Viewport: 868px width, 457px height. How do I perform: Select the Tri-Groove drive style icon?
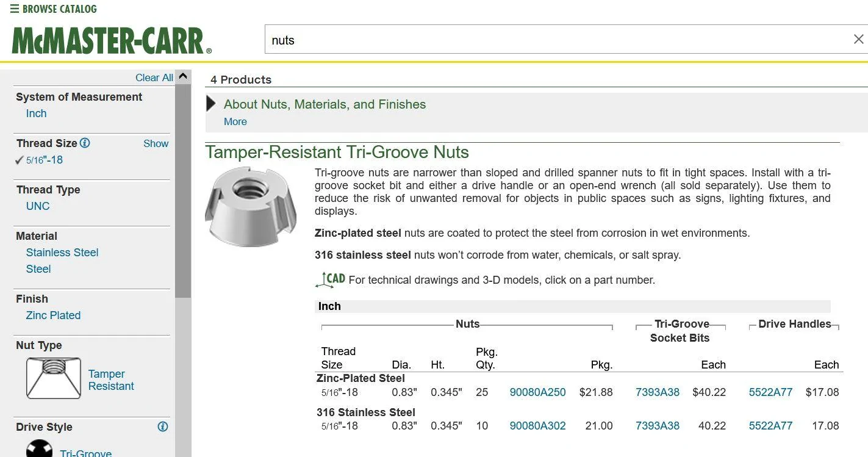(40, 448)
